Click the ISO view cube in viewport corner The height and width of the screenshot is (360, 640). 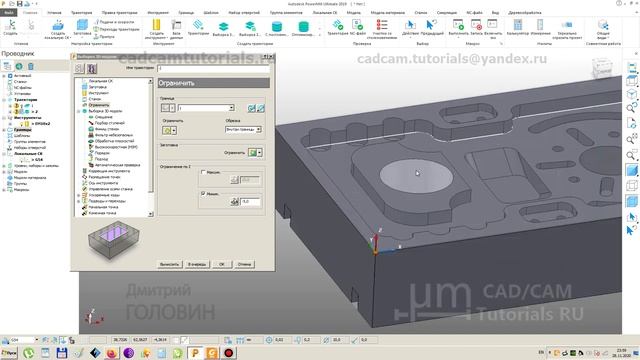click(601, 69)
